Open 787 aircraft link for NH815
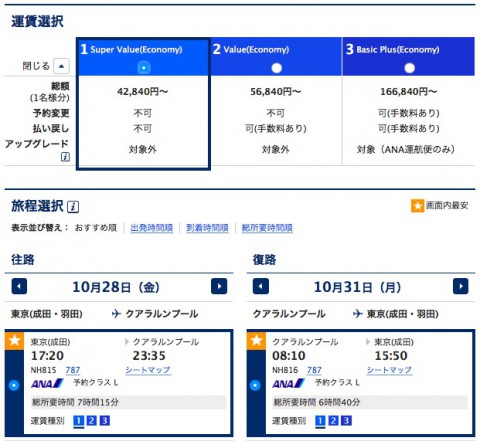This screenshot has width=480, height=441. click(x=73, y=370)
